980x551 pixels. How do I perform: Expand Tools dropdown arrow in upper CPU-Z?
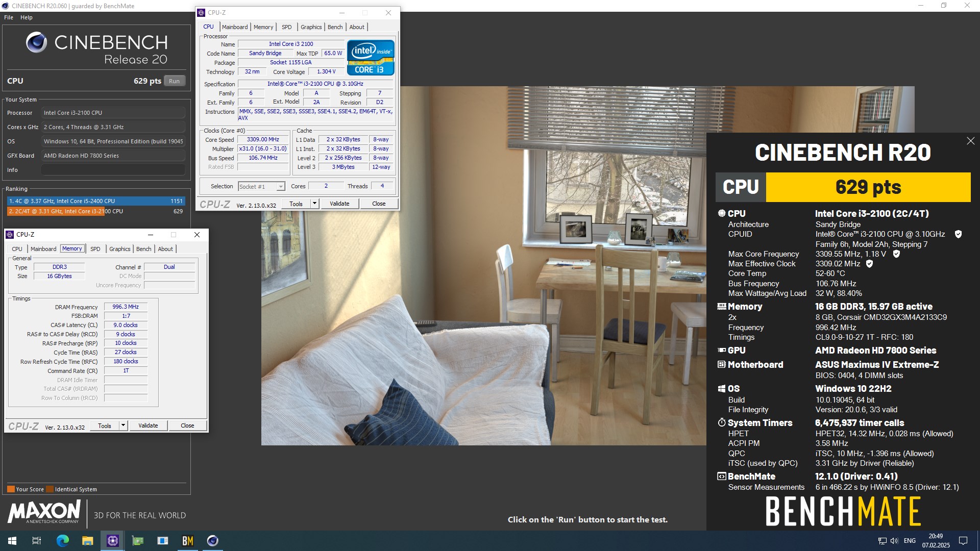coord(314,204)
